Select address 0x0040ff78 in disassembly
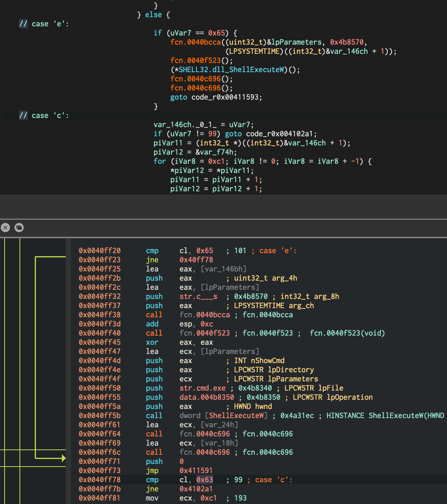 100,480
